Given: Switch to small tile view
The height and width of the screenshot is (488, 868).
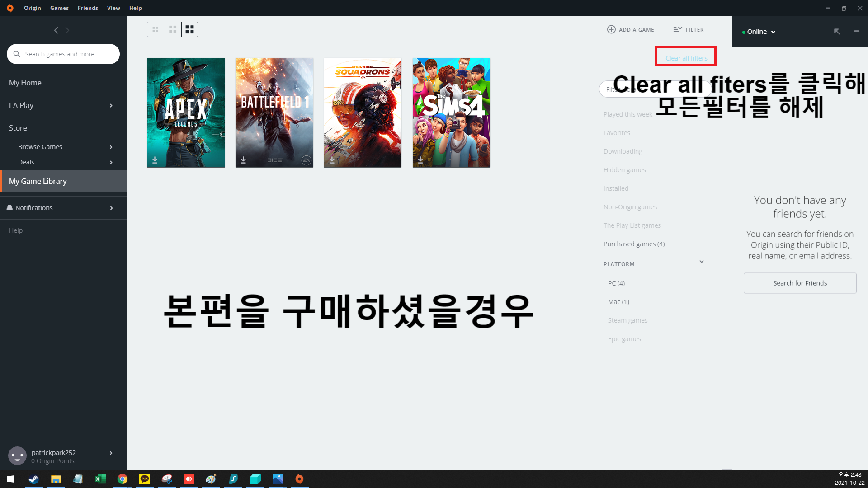Looking at the screenshot, I should point(155,29).
